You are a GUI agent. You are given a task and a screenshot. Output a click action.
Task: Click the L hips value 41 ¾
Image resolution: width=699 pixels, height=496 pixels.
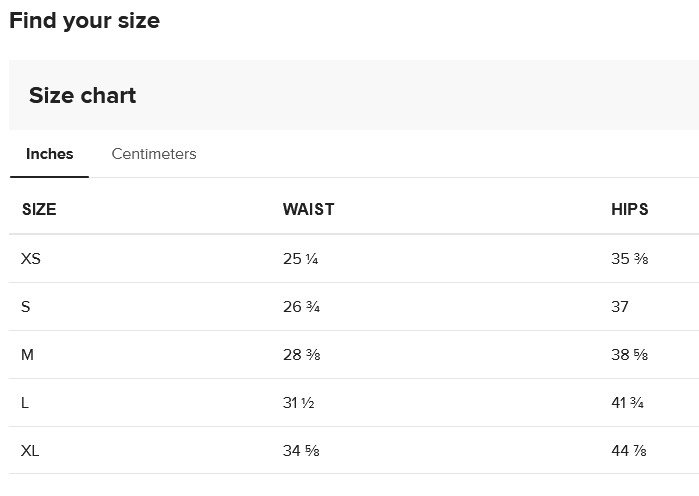[x=627, y=403]
